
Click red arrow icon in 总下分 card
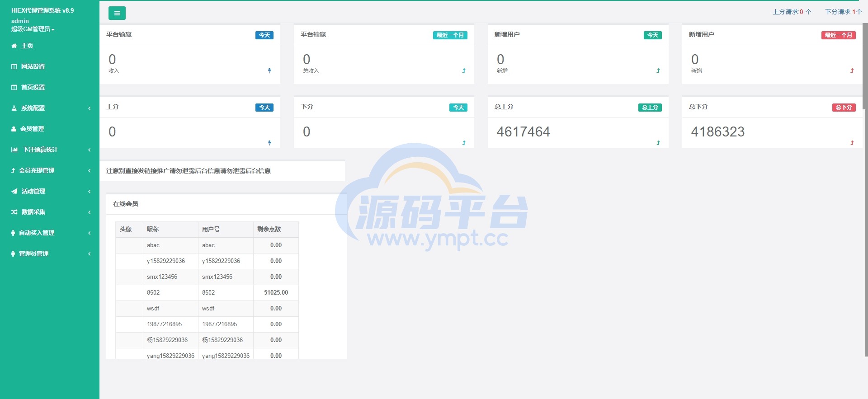click(x=852, y=143)
